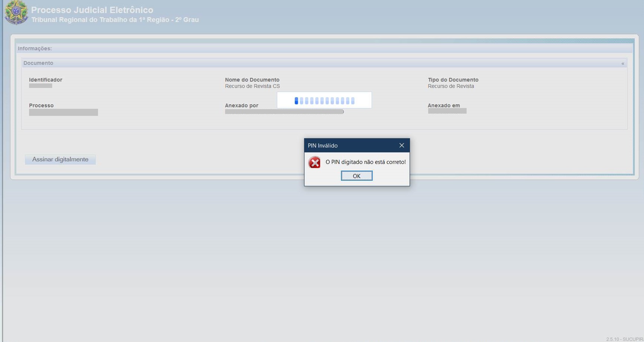Click the Brazilian coat of arms logo

(16, 12)
